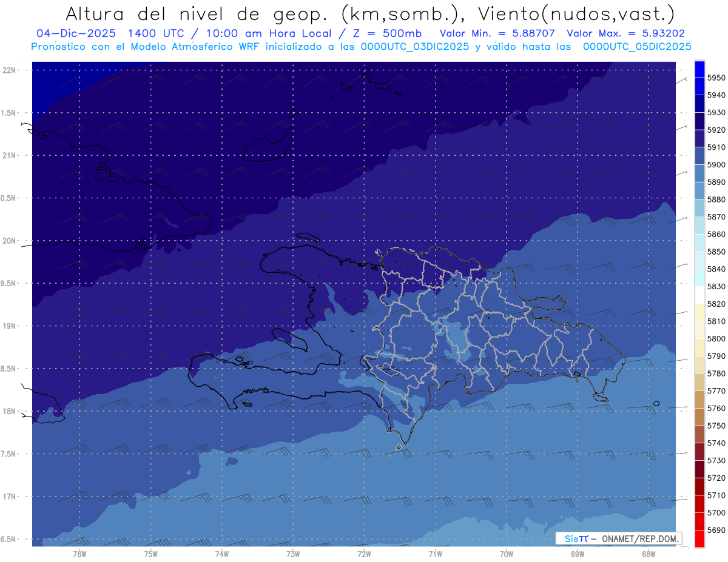This screenshot has height=562, width=728.
Task: Click the '75W' longitude label
Action: [150, 554]
